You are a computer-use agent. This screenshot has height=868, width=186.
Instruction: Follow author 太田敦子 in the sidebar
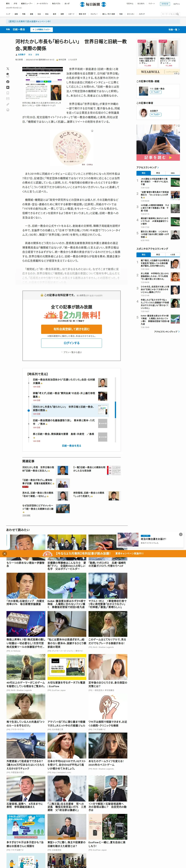[156, 115]
